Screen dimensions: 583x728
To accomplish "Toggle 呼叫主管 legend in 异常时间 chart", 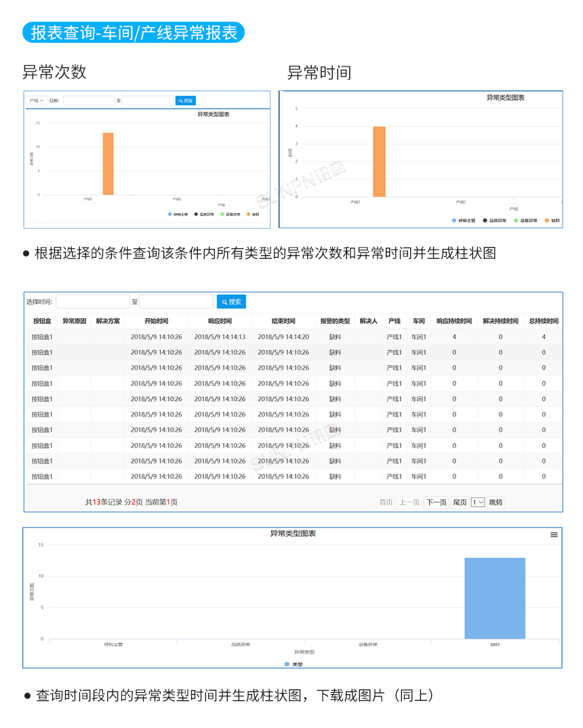I will (463, 221).
